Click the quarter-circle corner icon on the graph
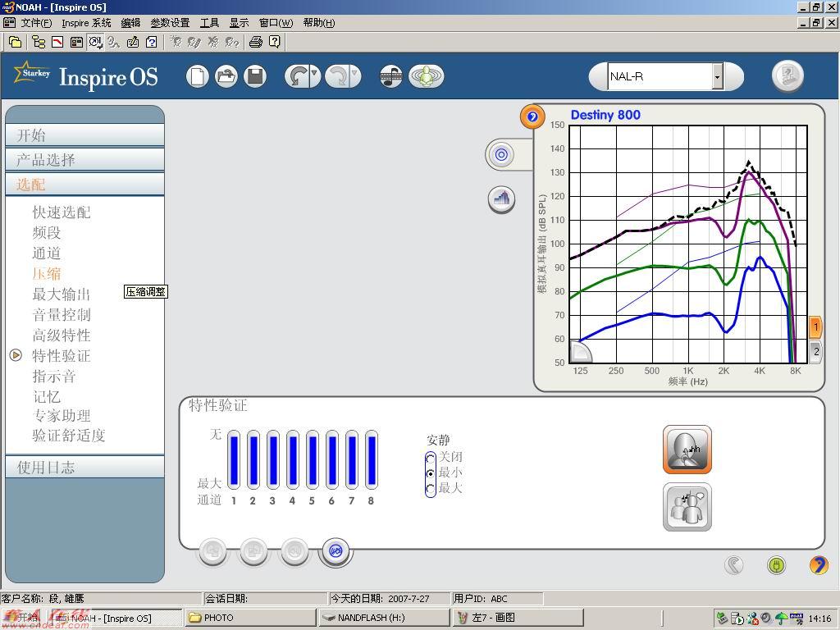 click(581, 352)
